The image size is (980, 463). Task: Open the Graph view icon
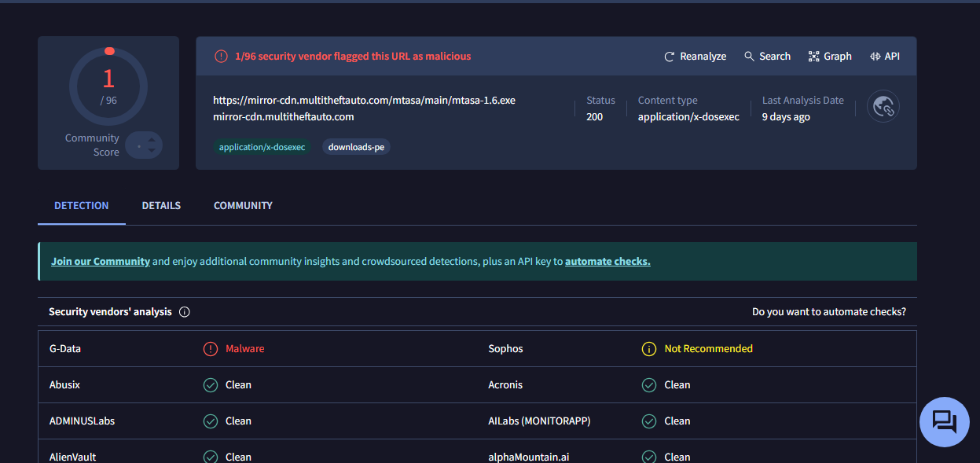(813, 57)
